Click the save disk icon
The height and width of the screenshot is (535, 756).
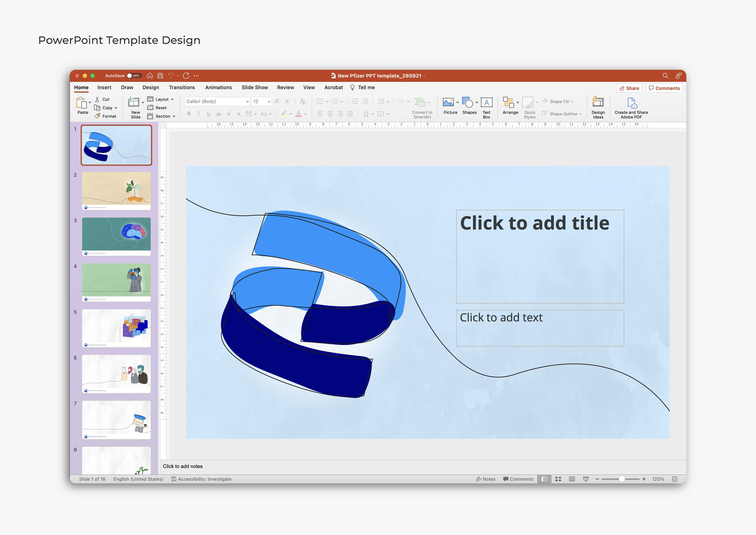click(160, 75)
